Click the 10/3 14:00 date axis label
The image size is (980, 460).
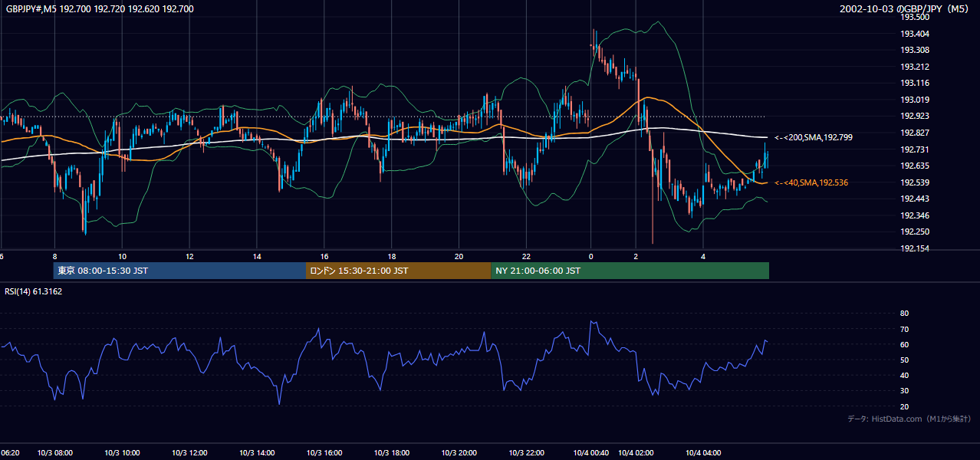coord(258,452)
